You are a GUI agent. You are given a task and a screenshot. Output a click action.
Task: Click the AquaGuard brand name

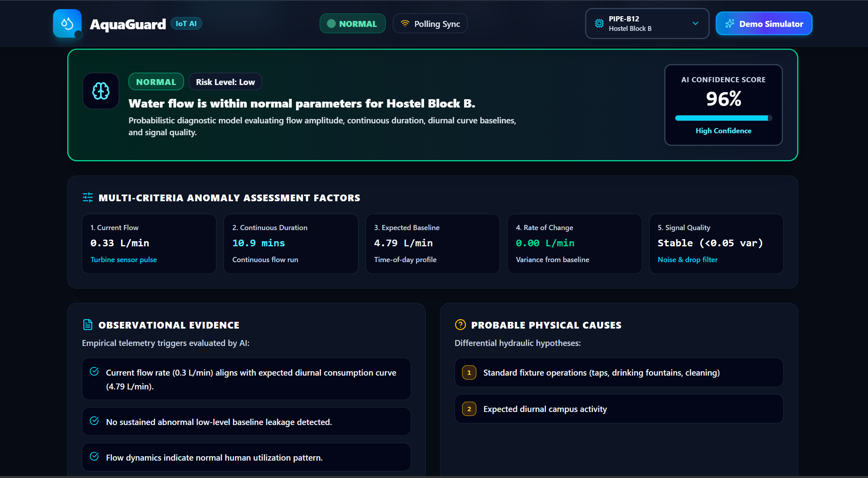128,24
